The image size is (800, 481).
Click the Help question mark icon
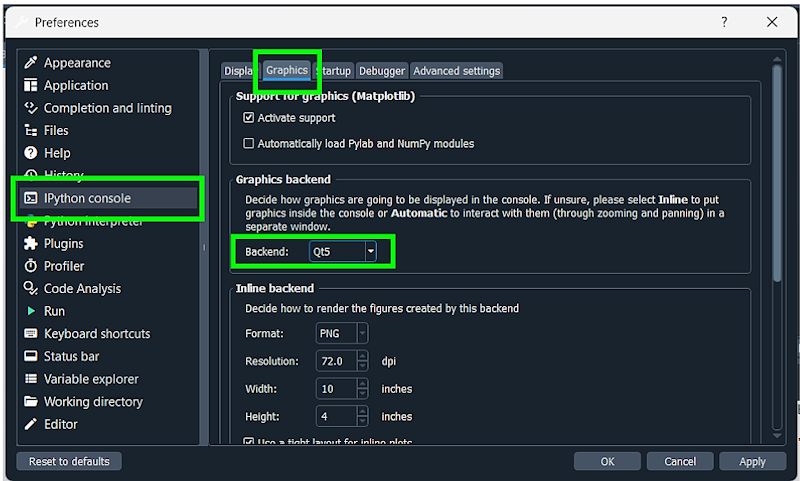click(31, 153)
